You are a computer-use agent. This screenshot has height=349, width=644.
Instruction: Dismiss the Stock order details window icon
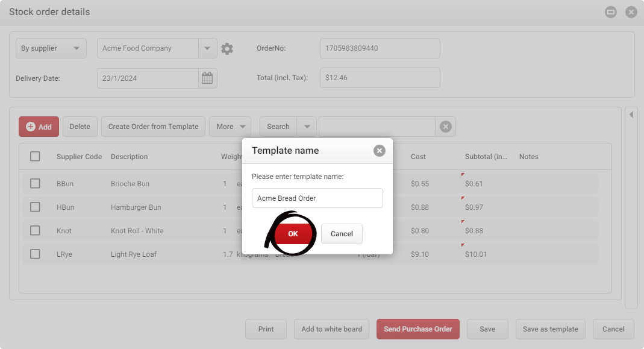tap(631, 11)
